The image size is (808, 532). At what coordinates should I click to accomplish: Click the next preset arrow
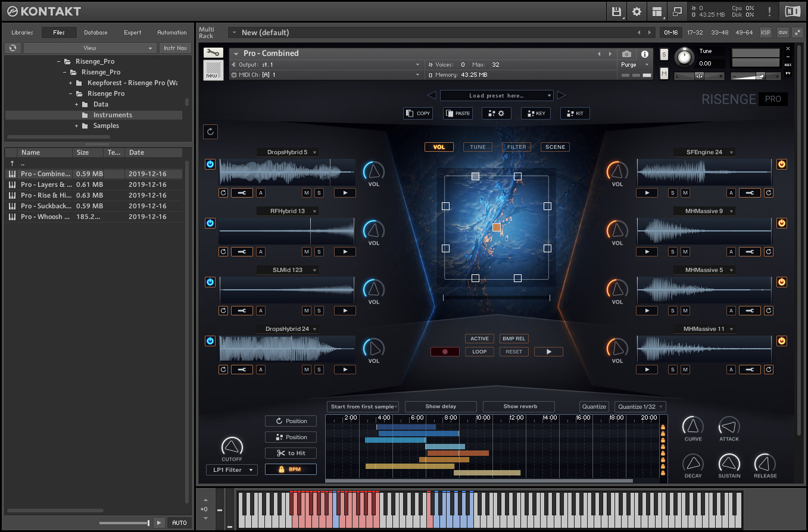[561, 95]
